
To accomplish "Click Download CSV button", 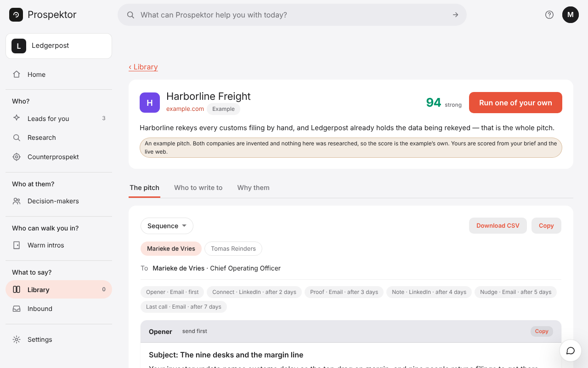I will pyautogui.click(x=498, y=226).
